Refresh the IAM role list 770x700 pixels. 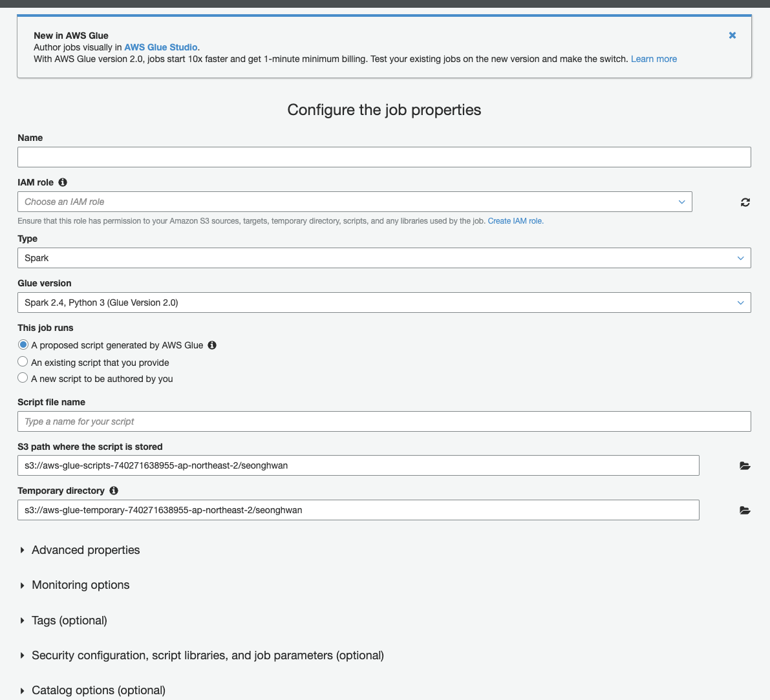click(x=745, y=202)
